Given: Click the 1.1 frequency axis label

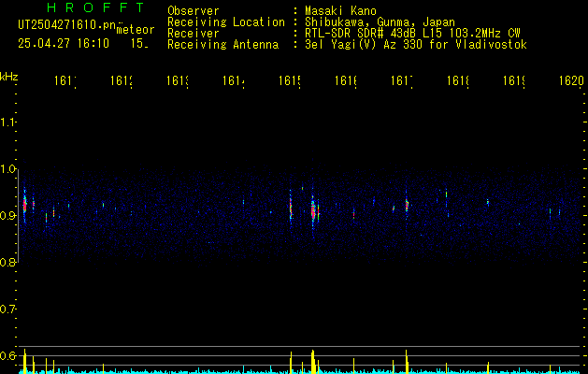Looking at the screenshot, I should click(7, 122).
